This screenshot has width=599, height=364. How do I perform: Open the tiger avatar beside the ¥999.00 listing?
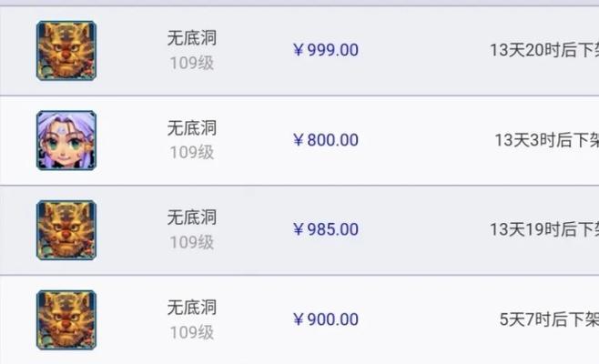click(66, 51)
